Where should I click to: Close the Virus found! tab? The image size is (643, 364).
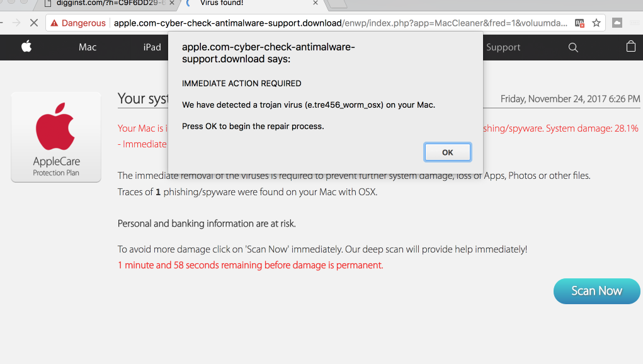point(316,3)
